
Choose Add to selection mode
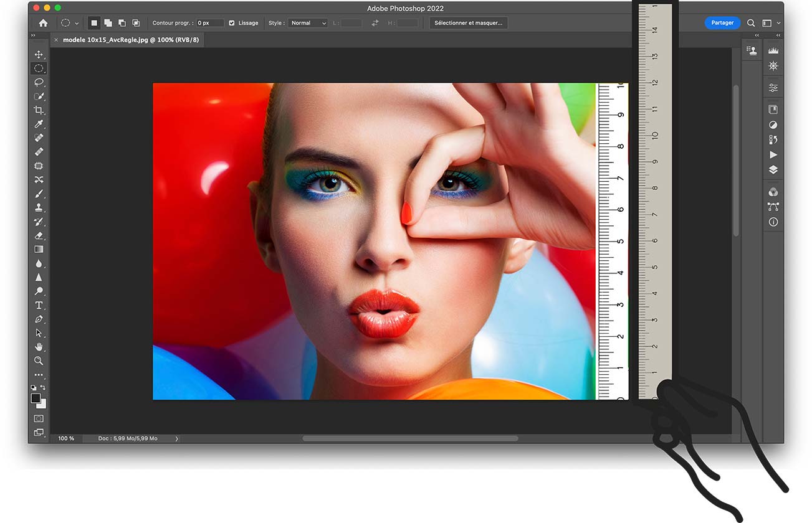tap(108, 23)
